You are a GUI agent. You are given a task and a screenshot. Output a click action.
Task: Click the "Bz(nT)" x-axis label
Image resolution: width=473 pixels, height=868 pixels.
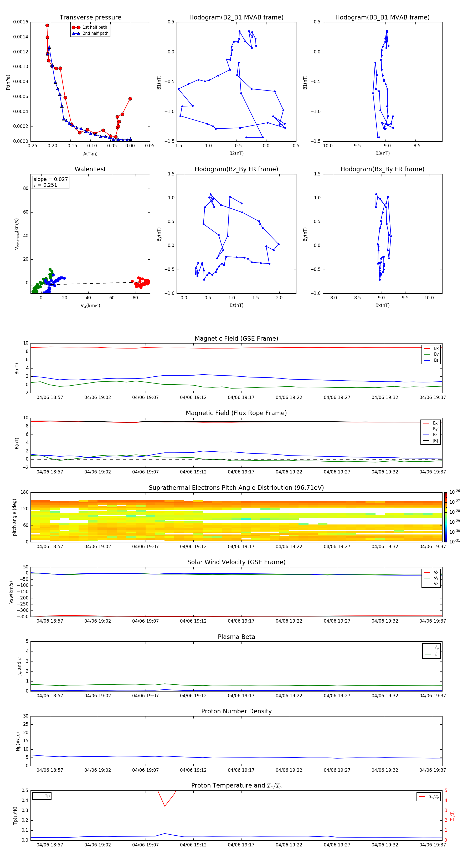236,305
